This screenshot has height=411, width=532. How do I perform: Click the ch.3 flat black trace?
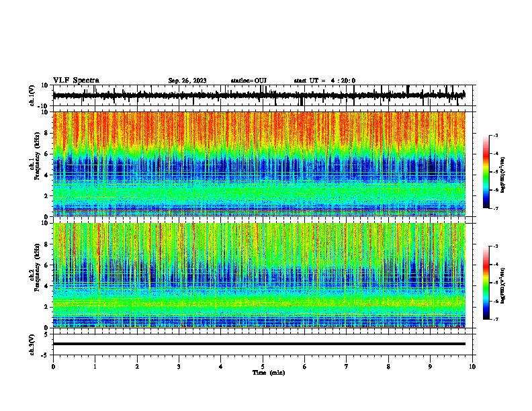click(x=259, y=344)
